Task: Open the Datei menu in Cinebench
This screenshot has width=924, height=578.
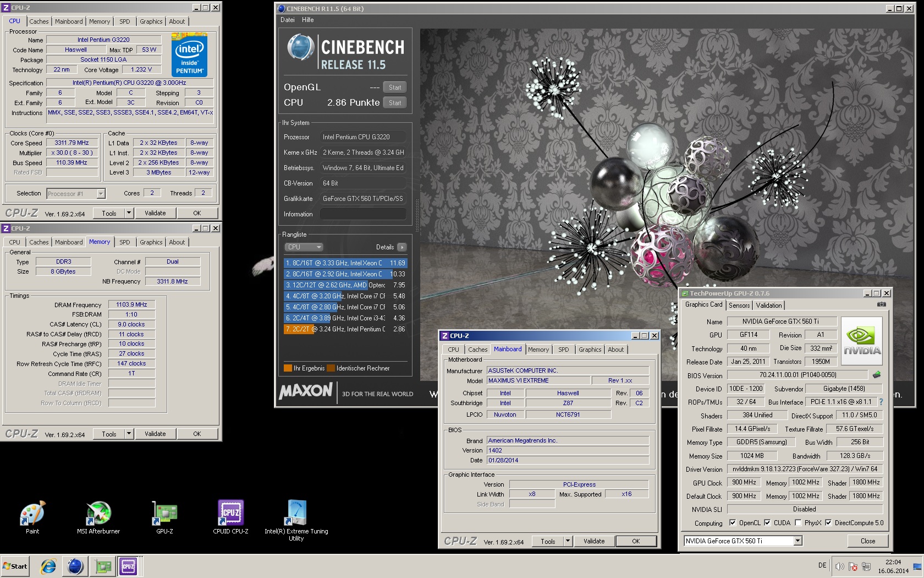Action: point(287,20)
